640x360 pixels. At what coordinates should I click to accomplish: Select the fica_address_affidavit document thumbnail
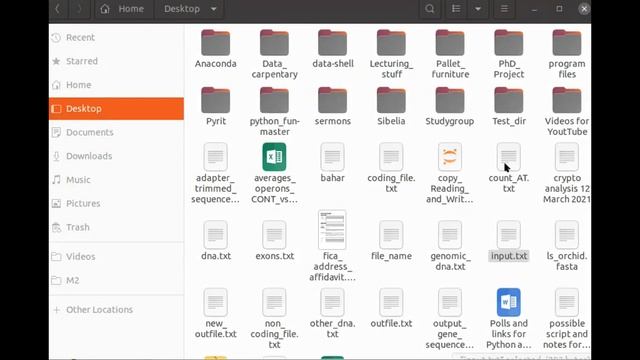[332, 229]
